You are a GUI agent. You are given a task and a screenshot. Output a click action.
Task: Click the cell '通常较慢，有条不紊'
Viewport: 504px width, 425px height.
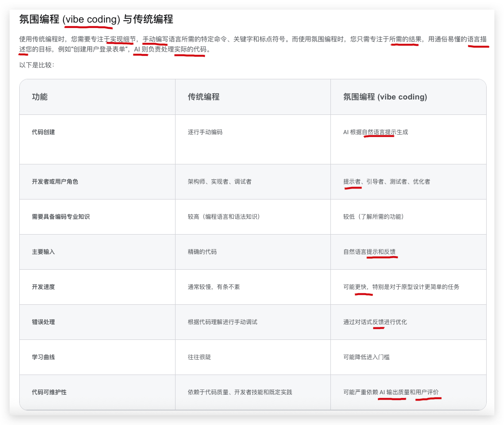(214, 287)
